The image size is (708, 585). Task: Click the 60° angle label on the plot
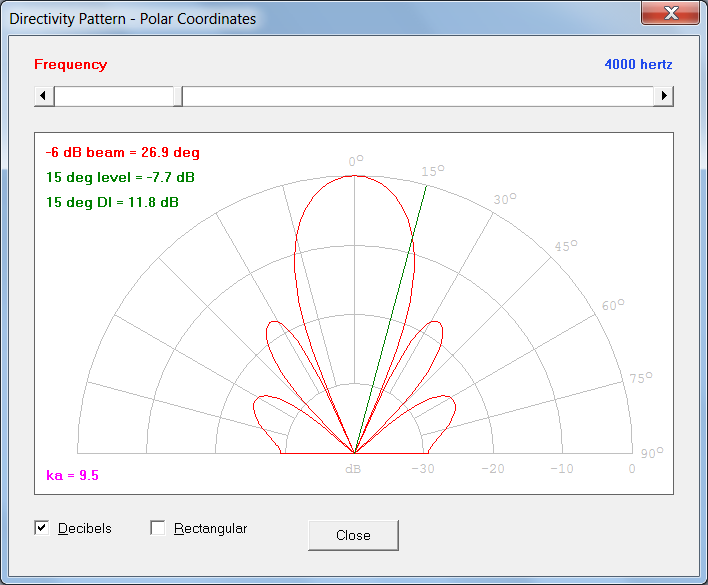(x=613, y=305)
